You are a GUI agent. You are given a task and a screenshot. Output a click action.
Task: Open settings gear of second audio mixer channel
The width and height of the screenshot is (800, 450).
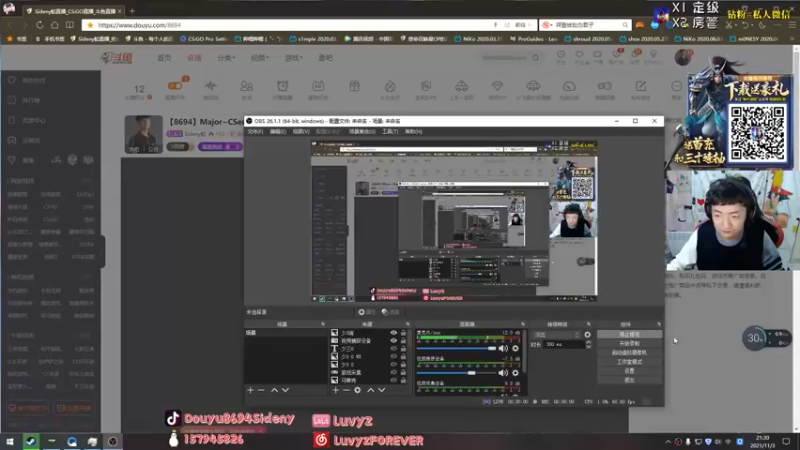click(515, 373)
